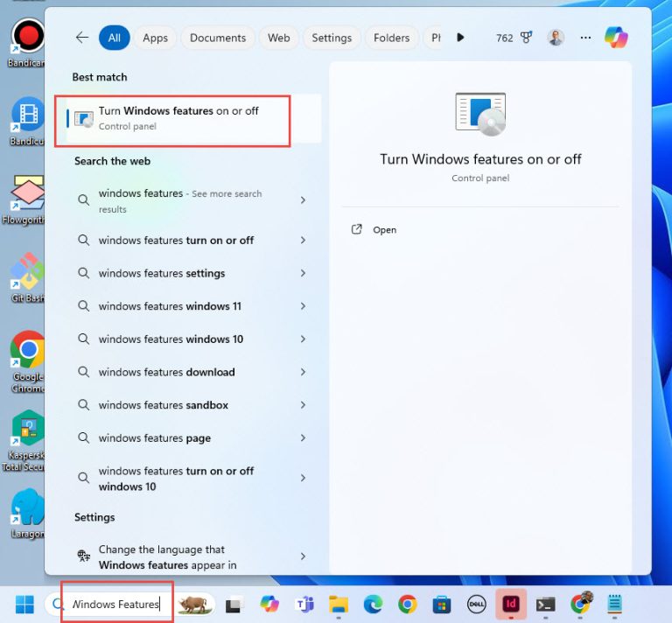Image resolution: width=672 pixels, height=623 pixels.
Task: Expand chevron beside 'windows features settings'
Action: tap(303, 273)
